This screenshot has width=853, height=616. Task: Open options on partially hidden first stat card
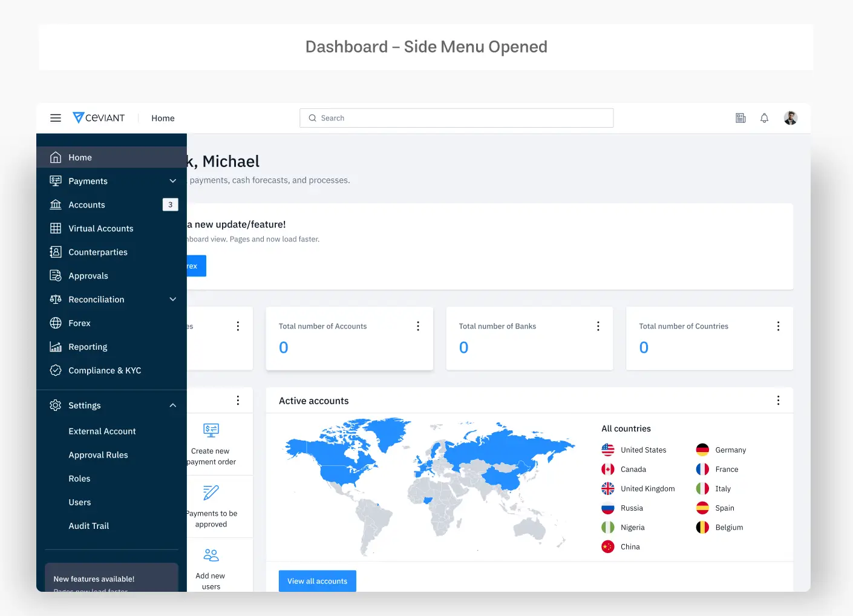coord(238,326)
